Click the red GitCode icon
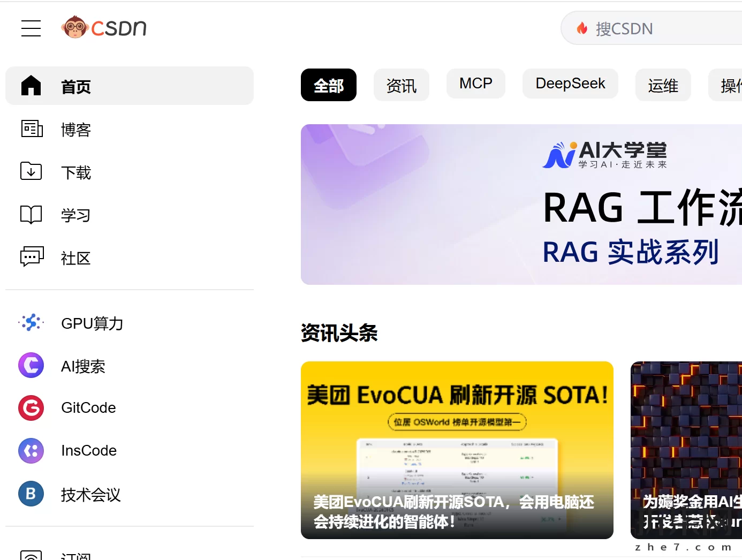Viewport: 742px width, 560px height. pos(31,408)
